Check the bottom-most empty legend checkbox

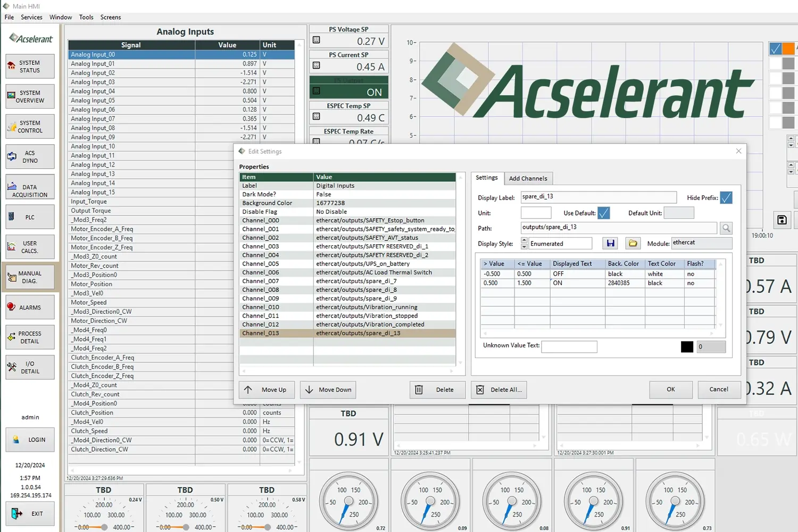tap(776, 122)
